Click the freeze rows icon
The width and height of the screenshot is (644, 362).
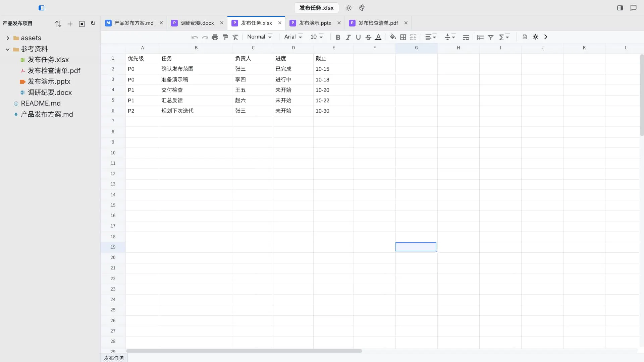[x=480, y=37]
